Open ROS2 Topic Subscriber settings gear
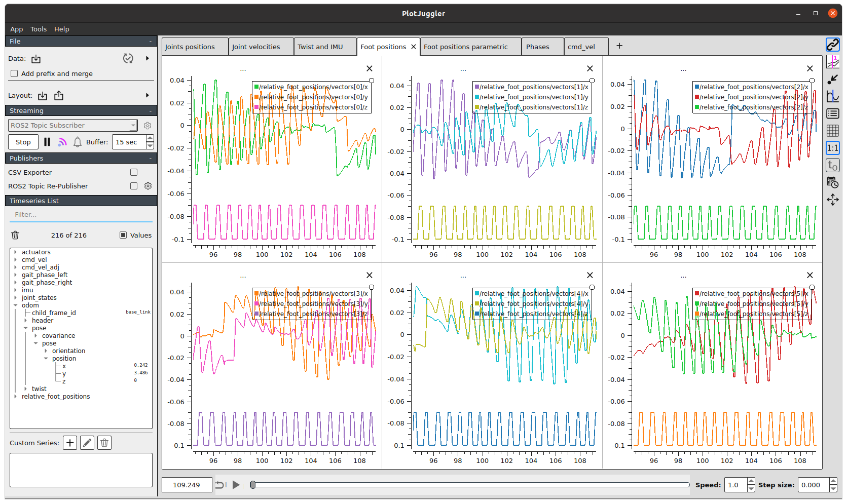 coord(148,126)
